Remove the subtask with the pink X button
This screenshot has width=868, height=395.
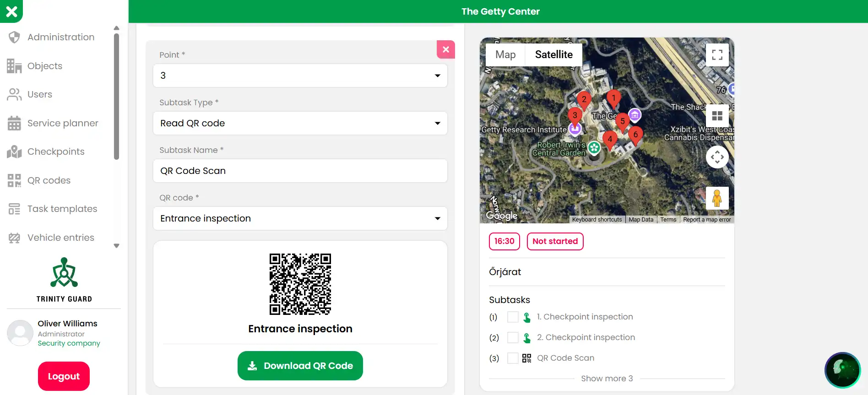[445, 49]
